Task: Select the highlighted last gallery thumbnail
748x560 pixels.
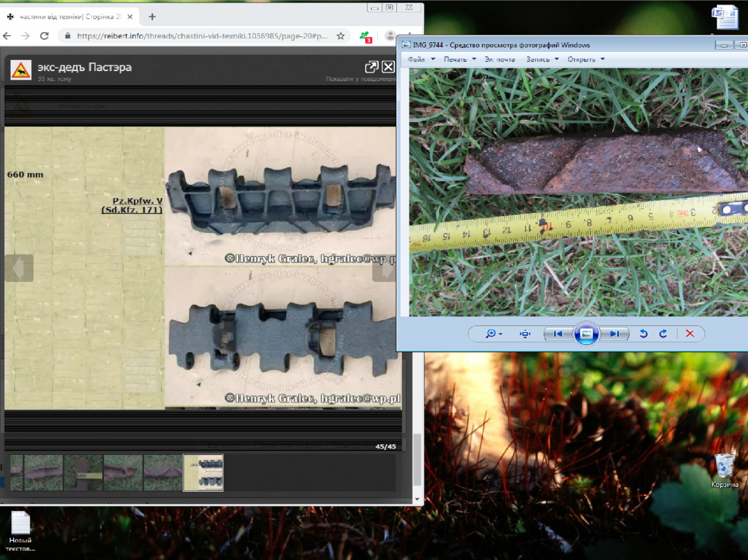Action: pyautogui.click(x=203, y=472)
